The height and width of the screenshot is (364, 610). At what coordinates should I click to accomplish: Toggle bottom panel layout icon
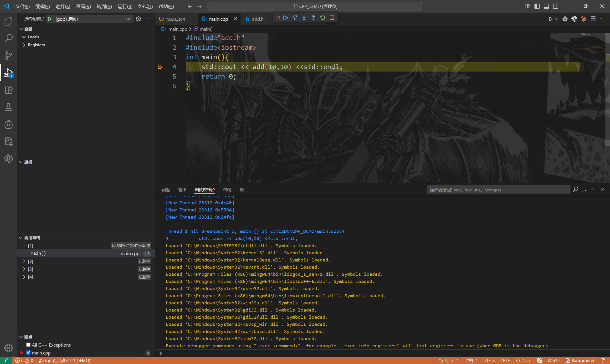coord(546,6)
